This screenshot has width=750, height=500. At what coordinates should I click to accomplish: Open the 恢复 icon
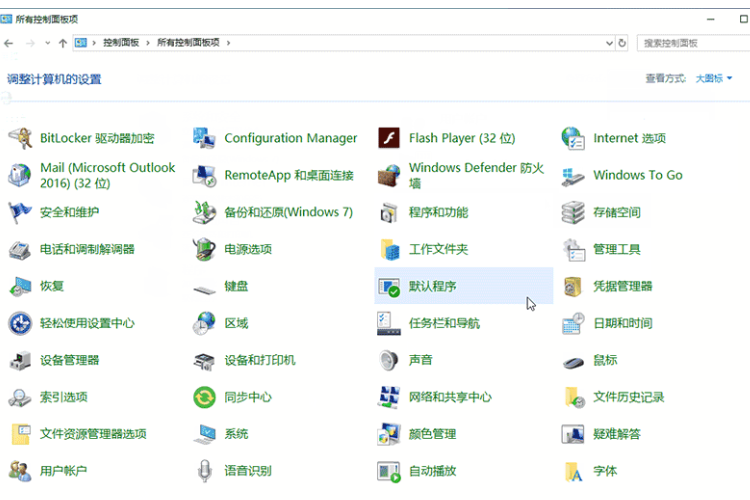click(x=20, y=286)
